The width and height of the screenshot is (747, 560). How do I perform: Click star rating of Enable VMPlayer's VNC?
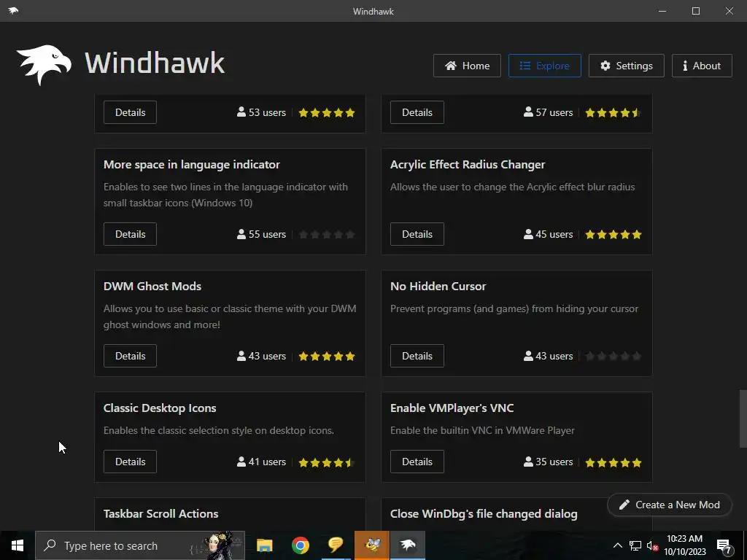point(613,462)
